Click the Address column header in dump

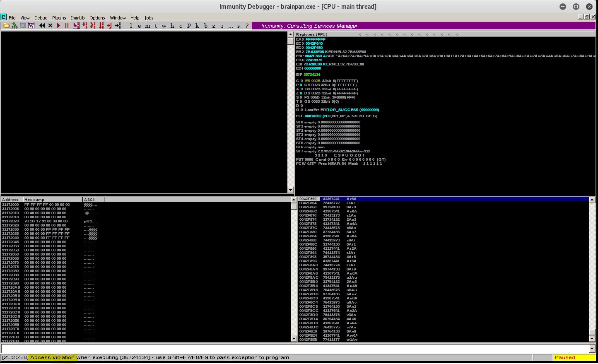click(x=12, y=200)
